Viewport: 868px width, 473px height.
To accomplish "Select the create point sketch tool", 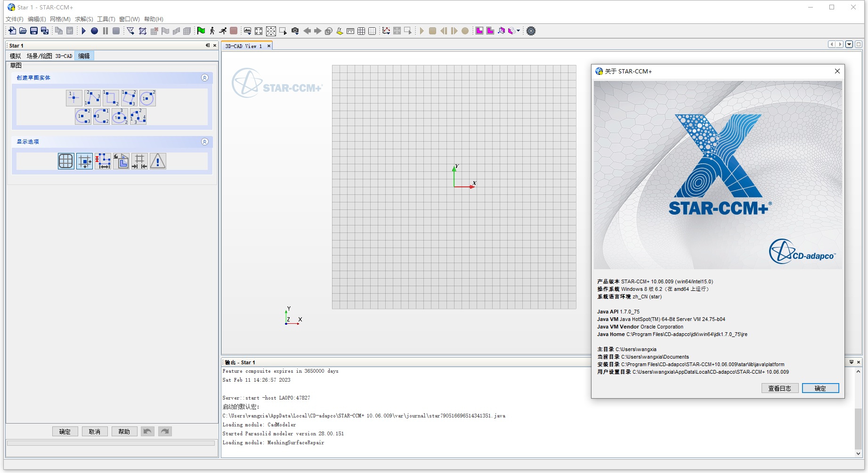I will tap(74, 98).
